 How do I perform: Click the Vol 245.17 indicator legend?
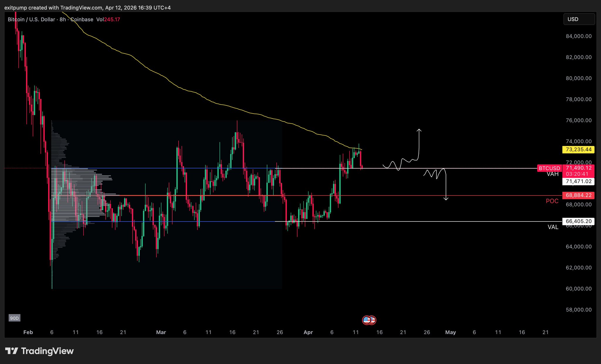tap(108, 20)
